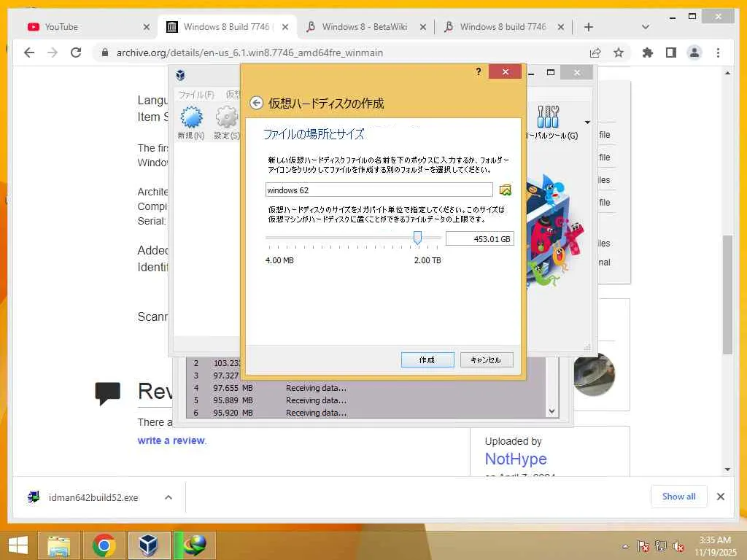Click New (新規) gear icon in VirtualBox
The image size is (747, 560).
pos(191,117)
